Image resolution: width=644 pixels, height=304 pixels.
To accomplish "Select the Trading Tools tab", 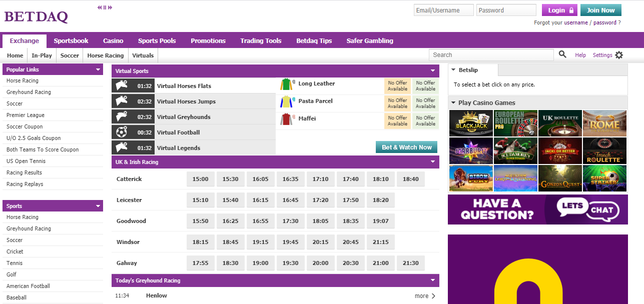I will [x=261, y=41].
